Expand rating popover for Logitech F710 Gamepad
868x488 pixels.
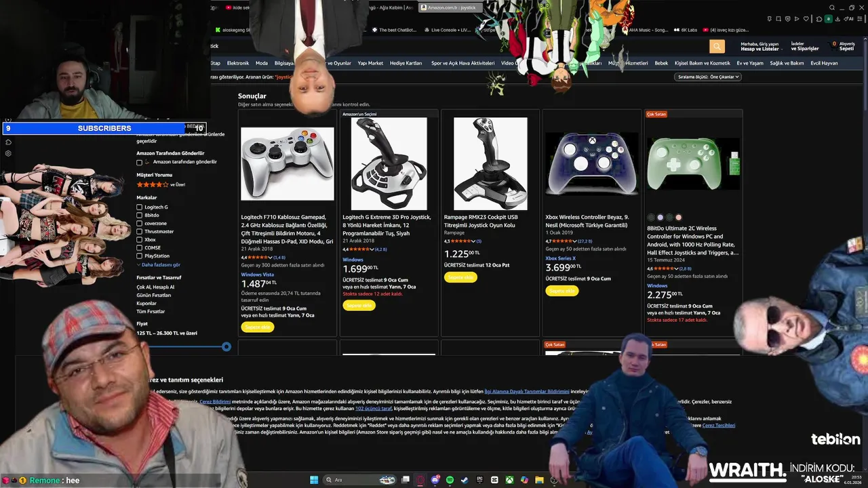270,258
